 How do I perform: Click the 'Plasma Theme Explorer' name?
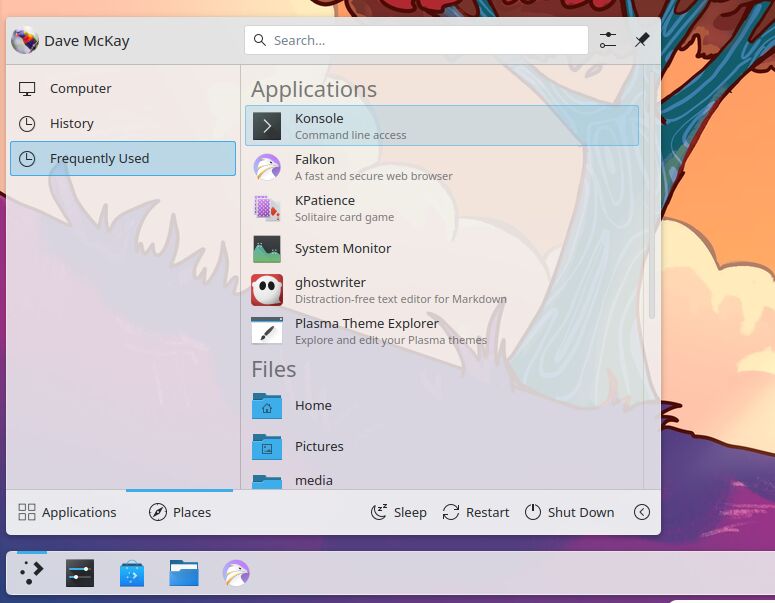point(367,324)
